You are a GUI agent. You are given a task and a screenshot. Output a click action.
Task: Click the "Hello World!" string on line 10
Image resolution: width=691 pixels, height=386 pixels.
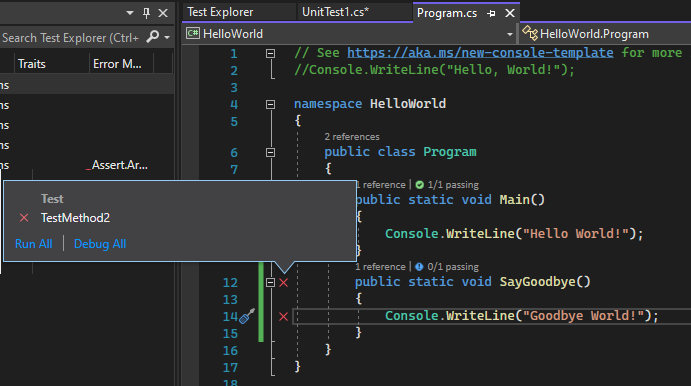[x=576, y=233]
